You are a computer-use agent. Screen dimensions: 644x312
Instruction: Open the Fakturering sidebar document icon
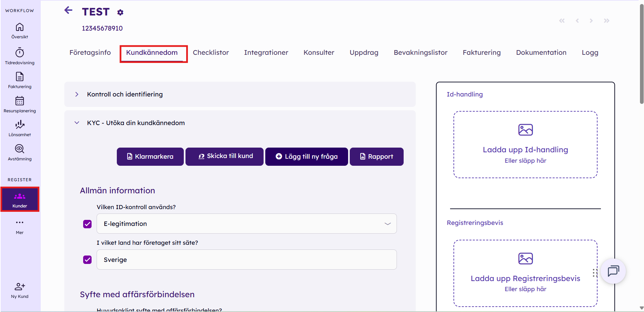(20, 77)
